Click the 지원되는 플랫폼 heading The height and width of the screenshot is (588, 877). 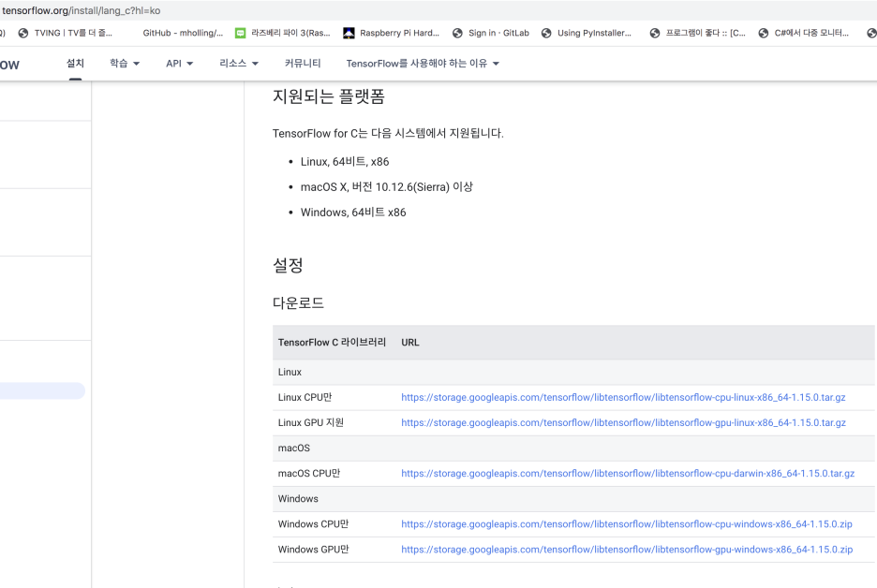pyautogui.click(x=328, y=96)
